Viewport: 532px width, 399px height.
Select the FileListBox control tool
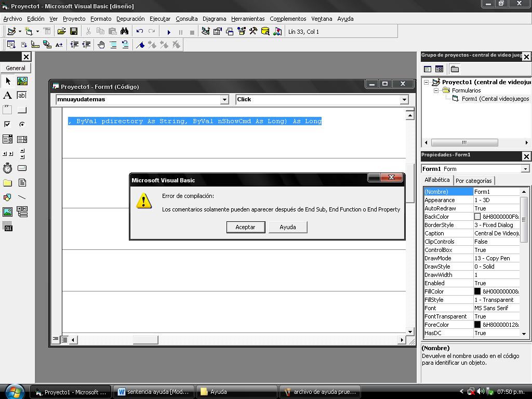click(x=22, y=182)
